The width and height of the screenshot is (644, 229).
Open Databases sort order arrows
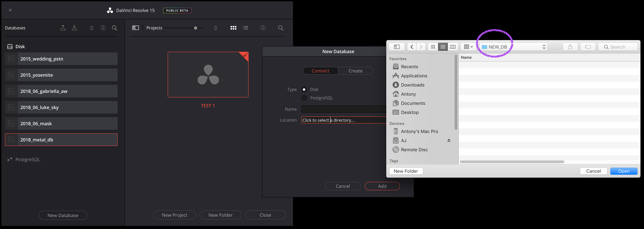click(x=92, y=28)
